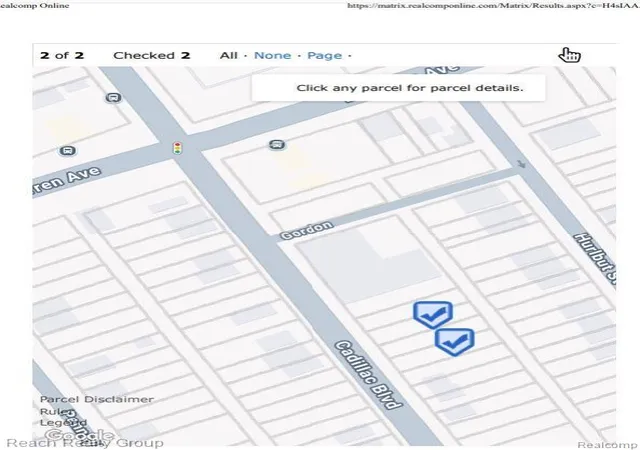Open the Parcel Disclaimer link
This screenshot has height=450, width=640.
click(97, 399)
